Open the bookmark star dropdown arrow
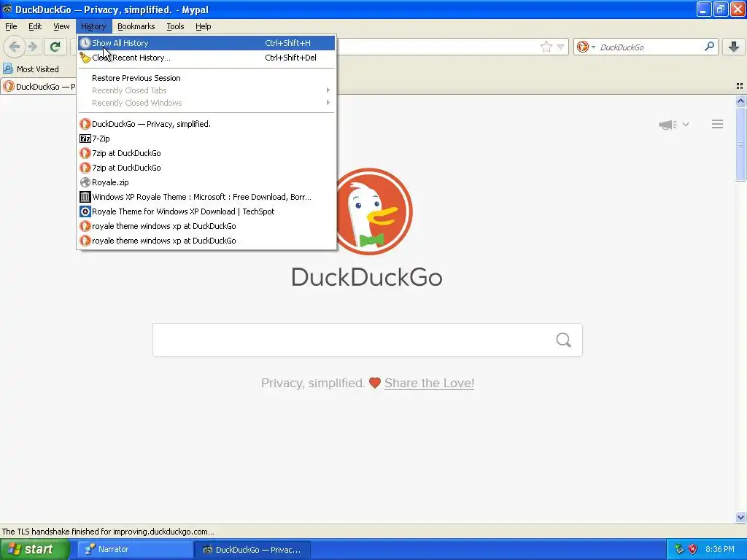This screenshot has width=747, height=560. [x=561, y=47]
